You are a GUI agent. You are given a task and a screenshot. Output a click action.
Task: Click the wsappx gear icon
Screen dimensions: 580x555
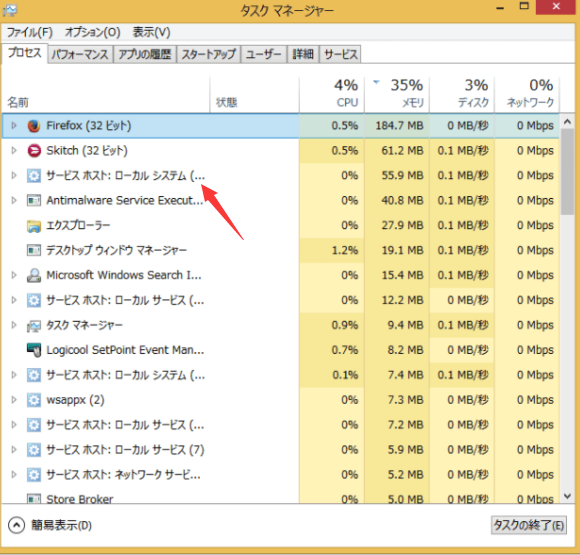[x=34, y=400]
